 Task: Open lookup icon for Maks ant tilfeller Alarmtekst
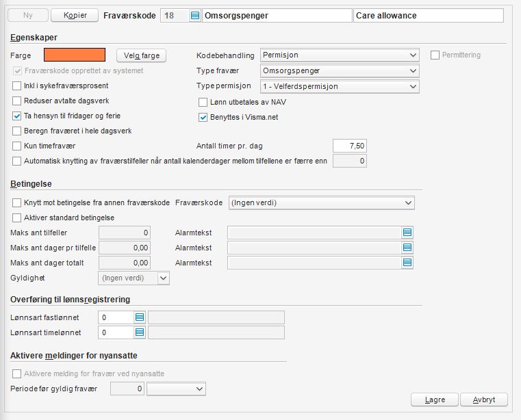coord(407,233)
